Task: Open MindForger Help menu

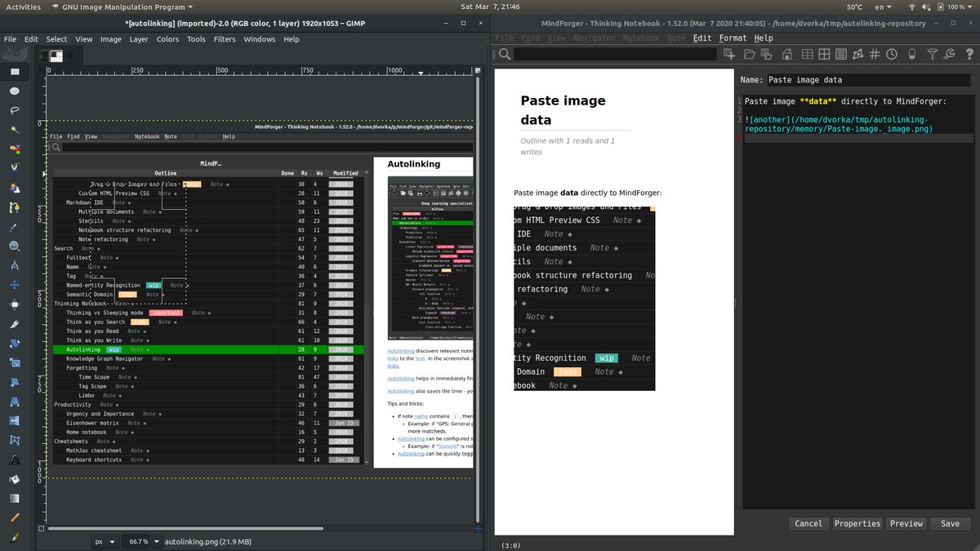Action: pyautogui.click(x=764, y=38)
